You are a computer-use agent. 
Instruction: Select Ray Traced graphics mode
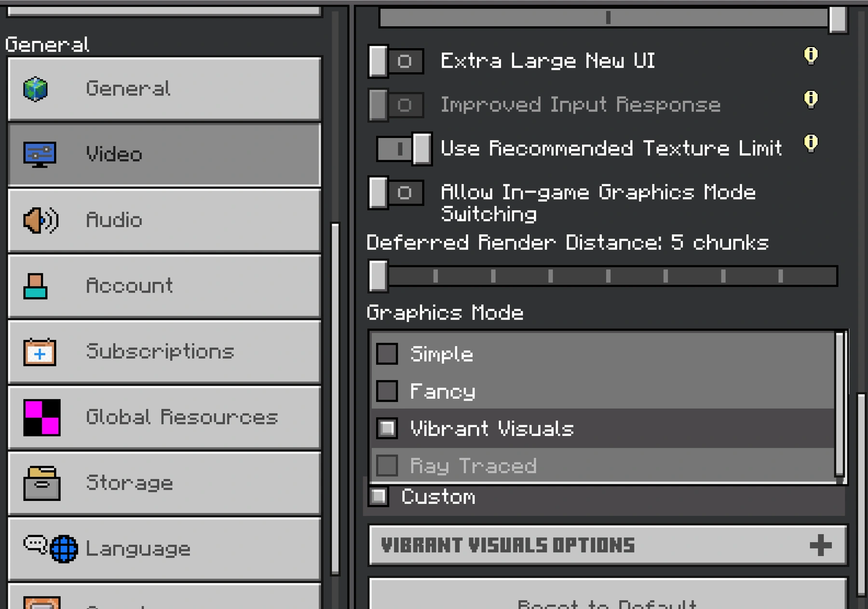(x=603, y=466)
